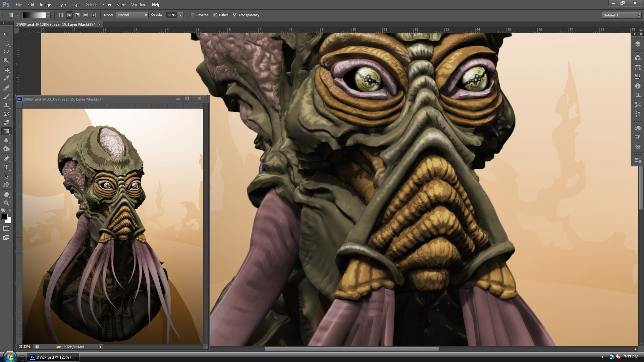Open the Window menu
This screenshot has height=362, width=644.
[x=139, y=5]
